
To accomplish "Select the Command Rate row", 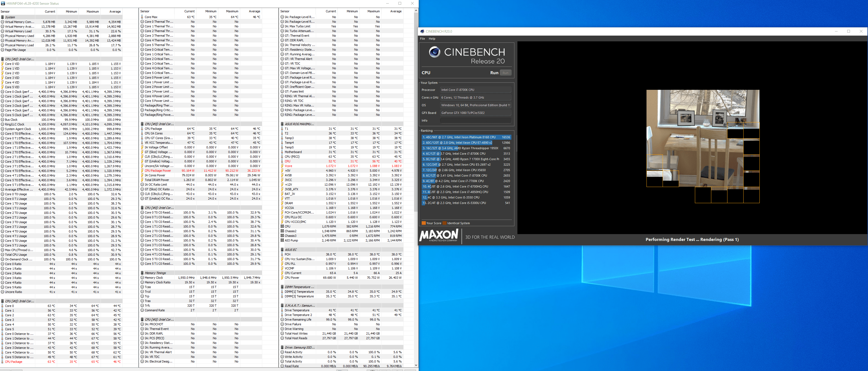I will [201, 310].
